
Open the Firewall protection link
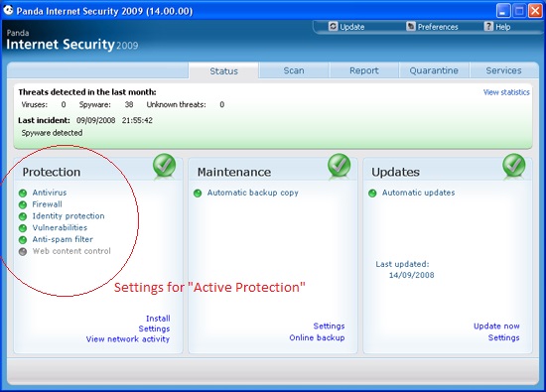pyautogui.click(x=47, y=204)
